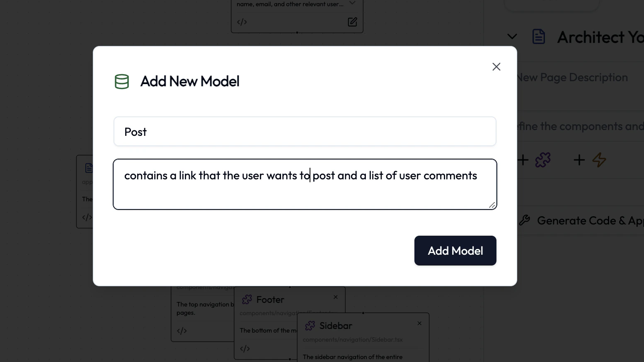The width and height of the screenshot is (644, 362).
Task: Click the code icon on the left page node
Action: [87, 217]
